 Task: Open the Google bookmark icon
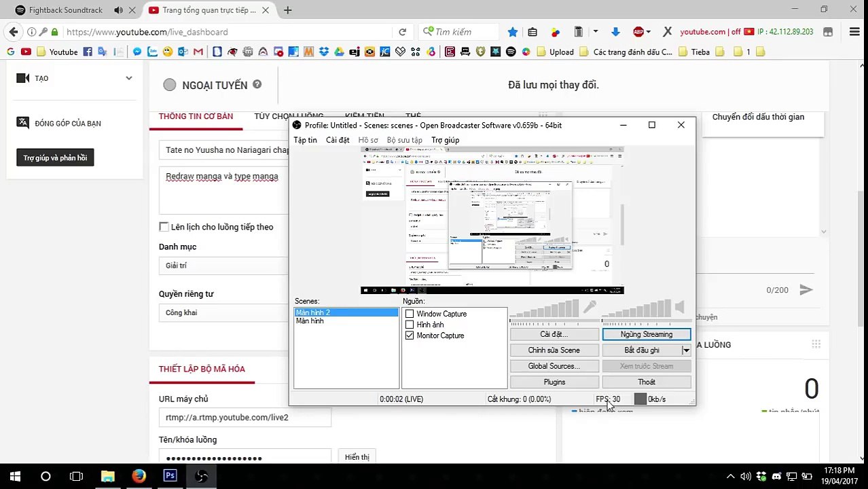click(10, 52)
